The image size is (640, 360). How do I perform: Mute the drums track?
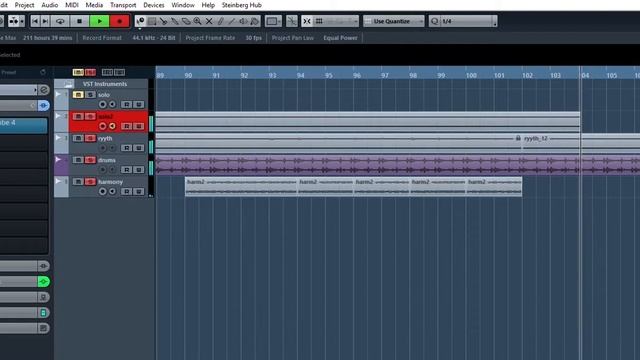(78, 160)
